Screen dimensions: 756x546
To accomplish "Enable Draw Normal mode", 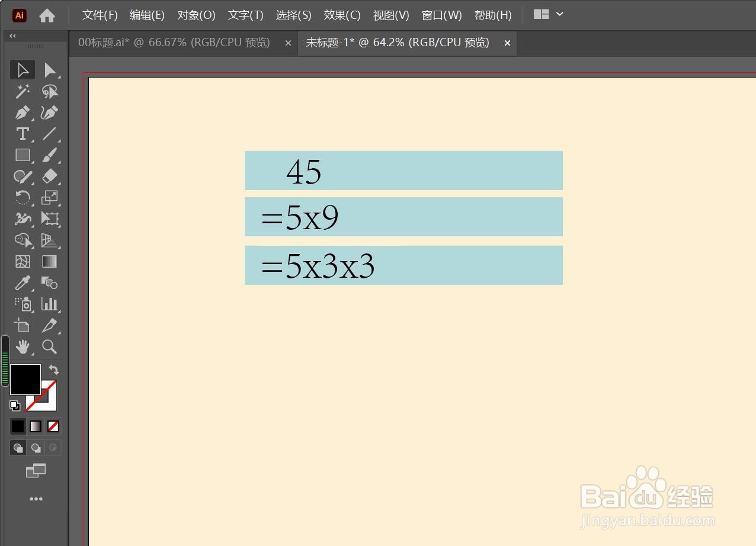I will click(x=18, y=448).
